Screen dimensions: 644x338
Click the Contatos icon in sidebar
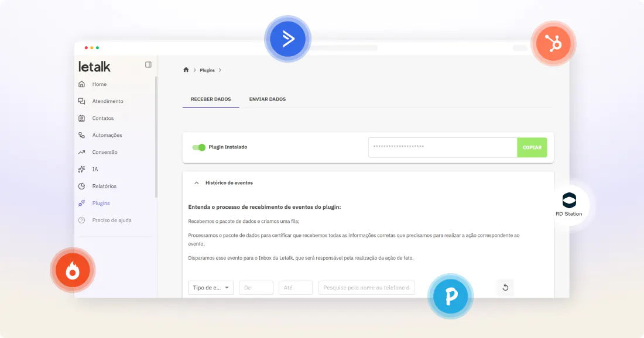[x=82, y=118]
